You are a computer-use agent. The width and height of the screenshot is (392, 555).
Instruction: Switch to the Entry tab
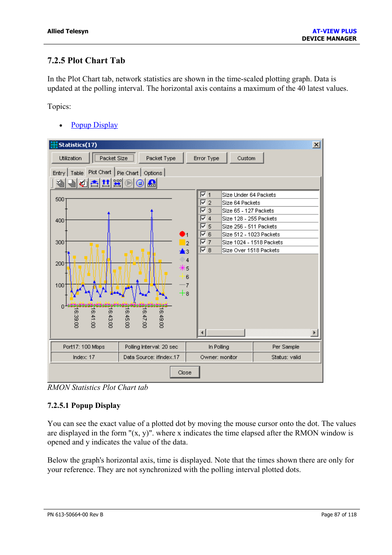click(59, 173)
